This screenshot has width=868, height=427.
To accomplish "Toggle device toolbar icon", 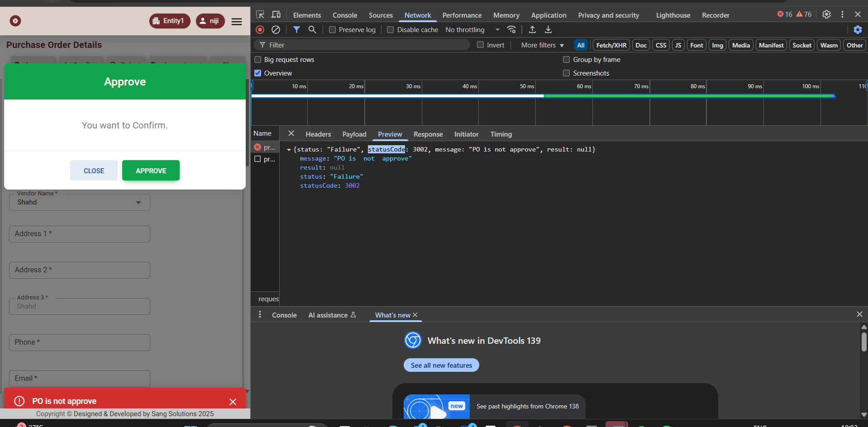I will (x=276, y=15).
